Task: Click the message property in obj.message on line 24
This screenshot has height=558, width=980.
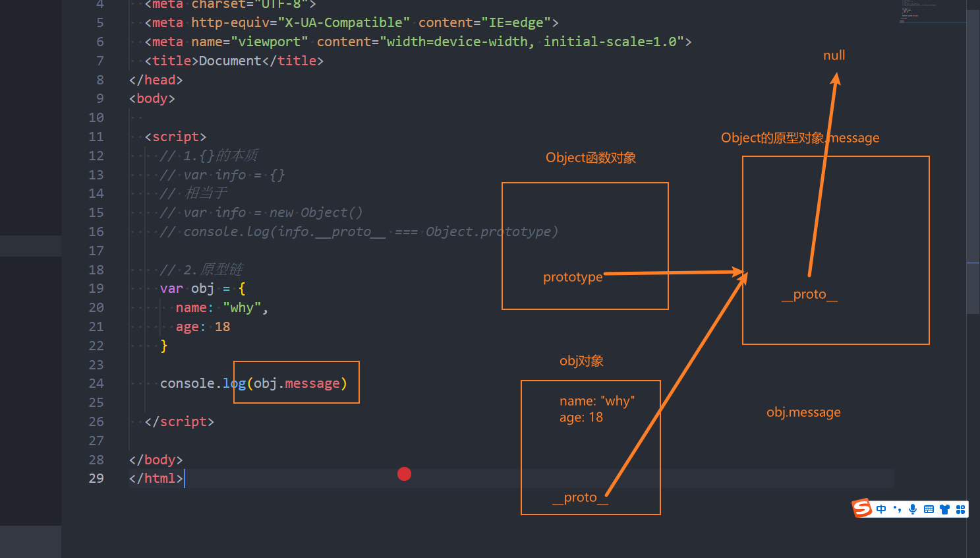Action: pyautogui.click(x=312, y=383)
